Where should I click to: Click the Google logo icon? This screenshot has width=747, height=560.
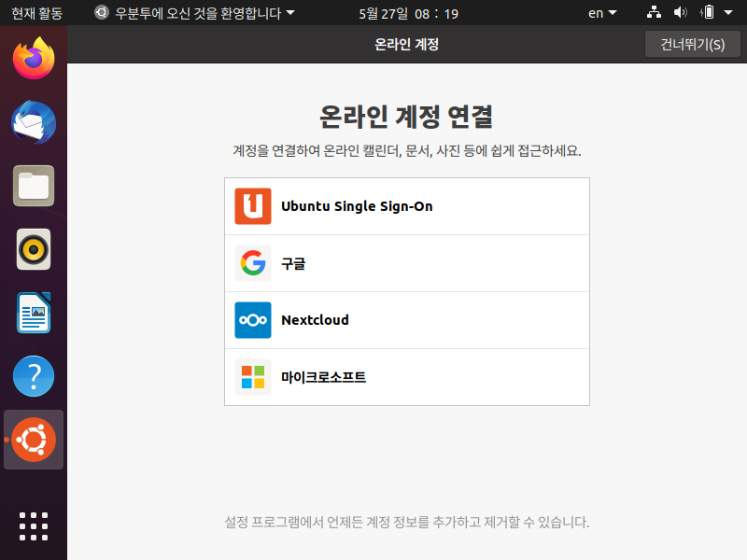tap(253, 263)
